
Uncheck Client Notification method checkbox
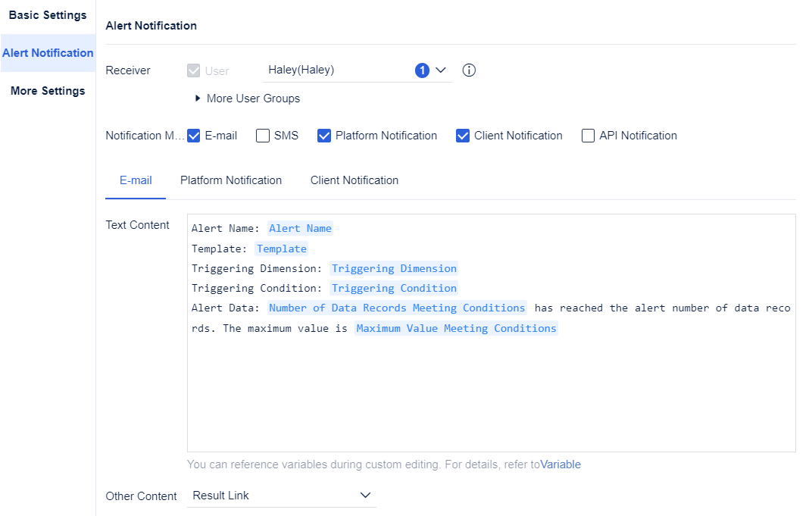pos(463,136)
